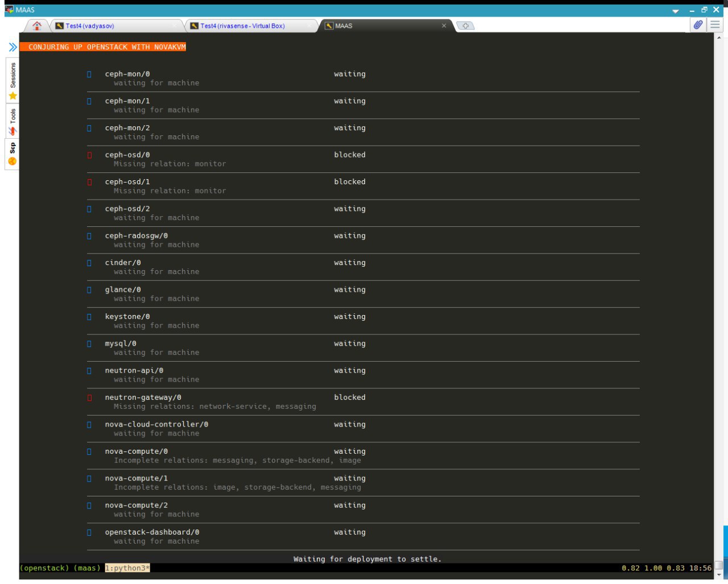Click the status square beside neutron-api/0
This screenshot has height=584, width=728.
click(x=89, y=371)
